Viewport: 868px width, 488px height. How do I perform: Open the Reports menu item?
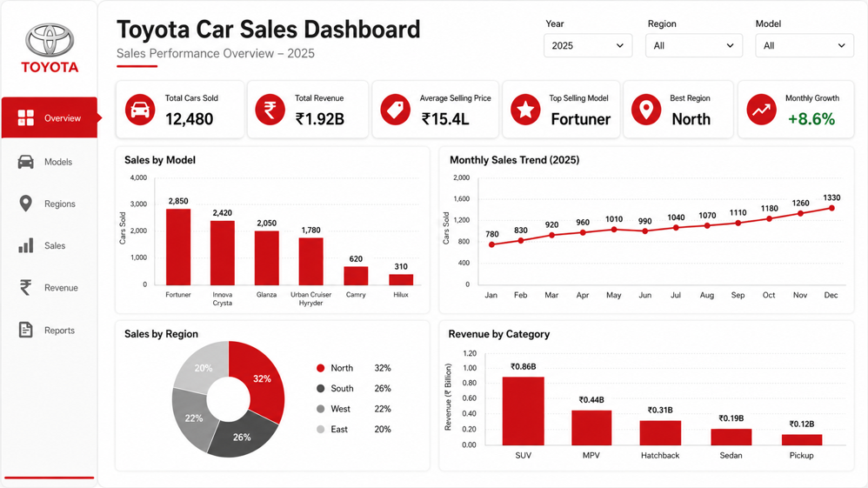click(x=50, y=330)
